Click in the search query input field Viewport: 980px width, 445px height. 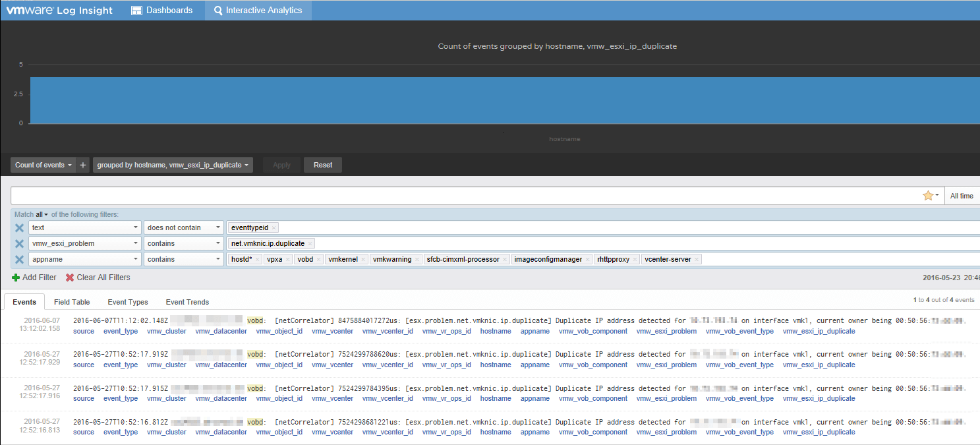coord(461,196)
